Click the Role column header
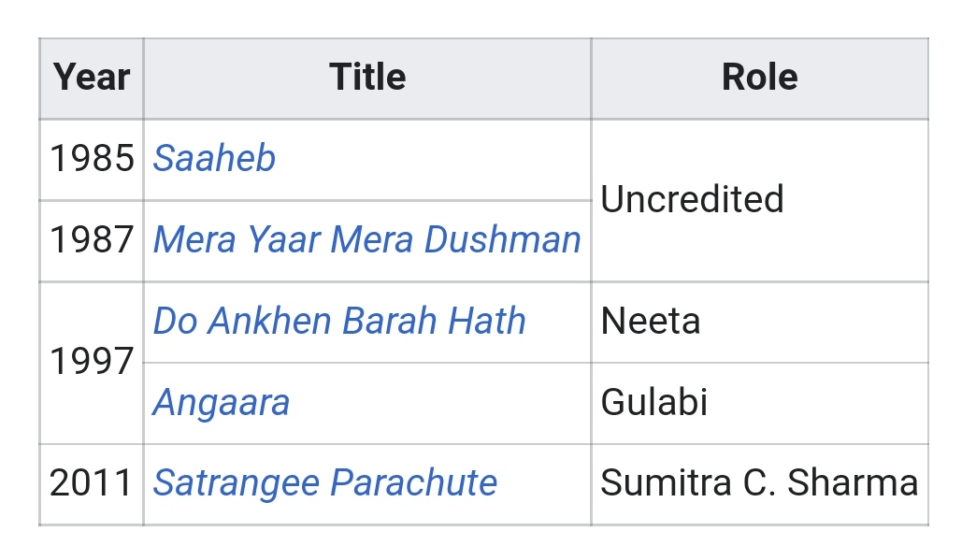 point(759,78)
